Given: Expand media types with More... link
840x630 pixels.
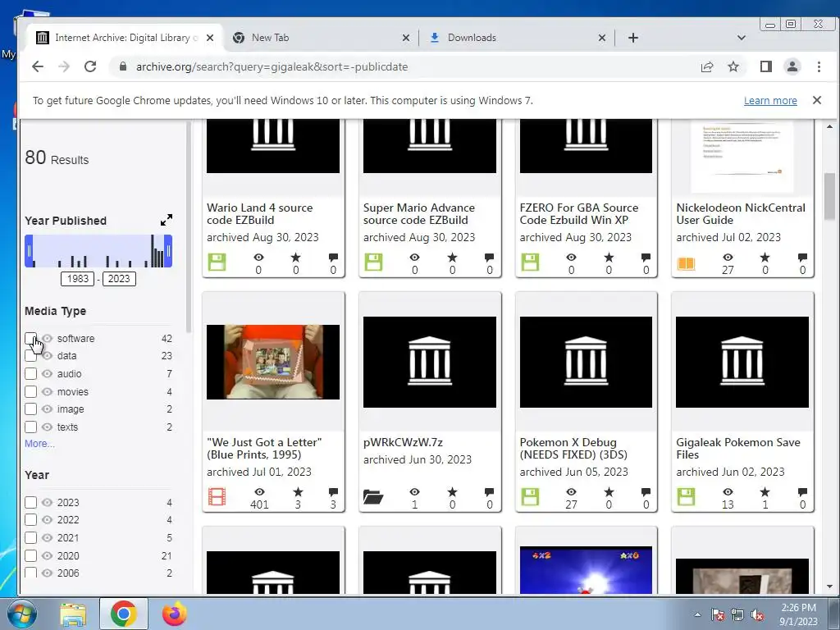Looking at the screenshot, I should (39, 444).
